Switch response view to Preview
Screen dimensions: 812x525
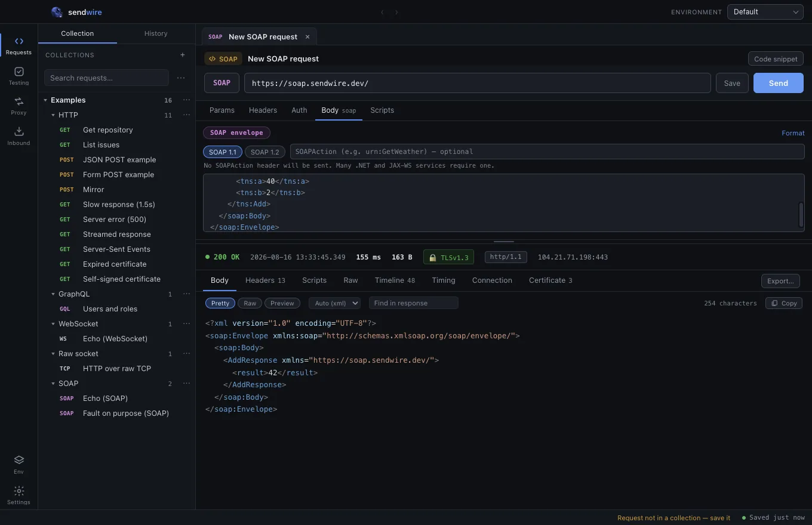point(282,303)
